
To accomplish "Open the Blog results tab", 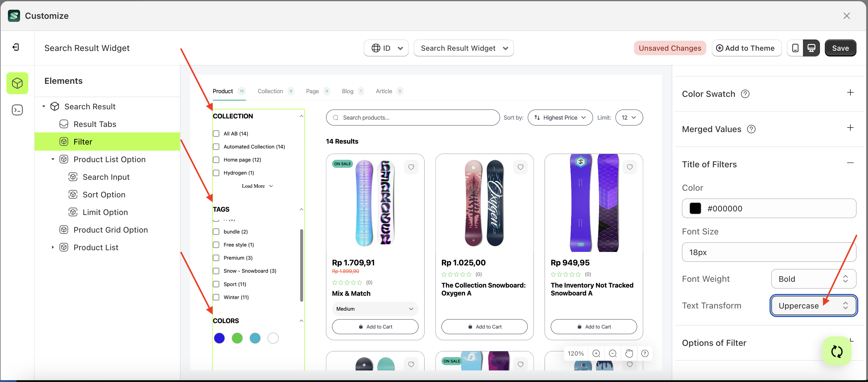I will (x=347, y=91).
